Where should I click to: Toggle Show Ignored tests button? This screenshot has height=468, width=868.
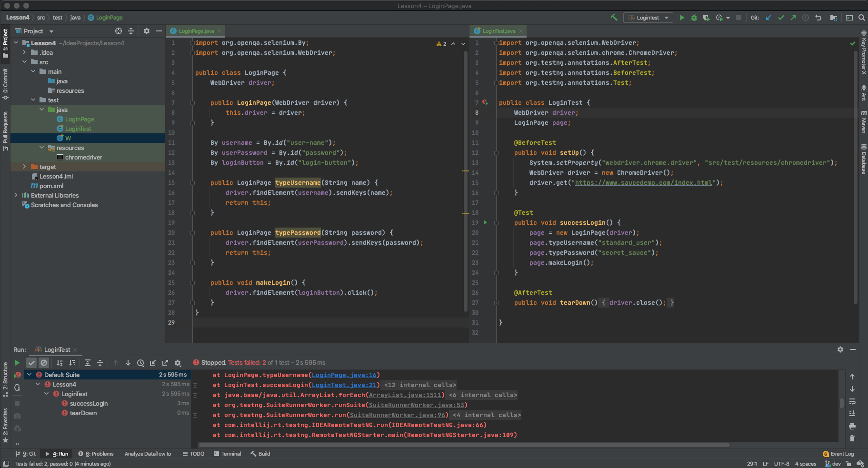pos(44,363)
